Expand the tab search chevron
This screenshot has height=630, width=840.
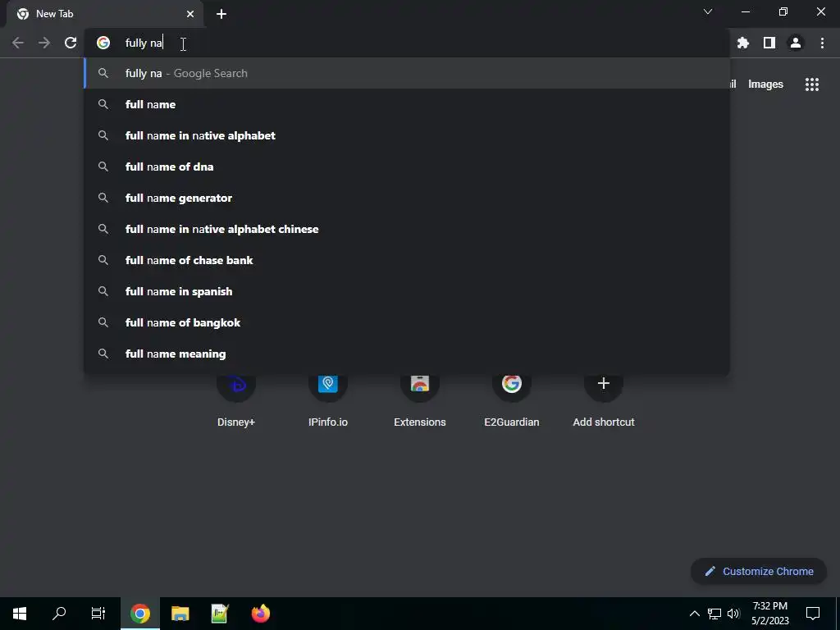[708, 11]
